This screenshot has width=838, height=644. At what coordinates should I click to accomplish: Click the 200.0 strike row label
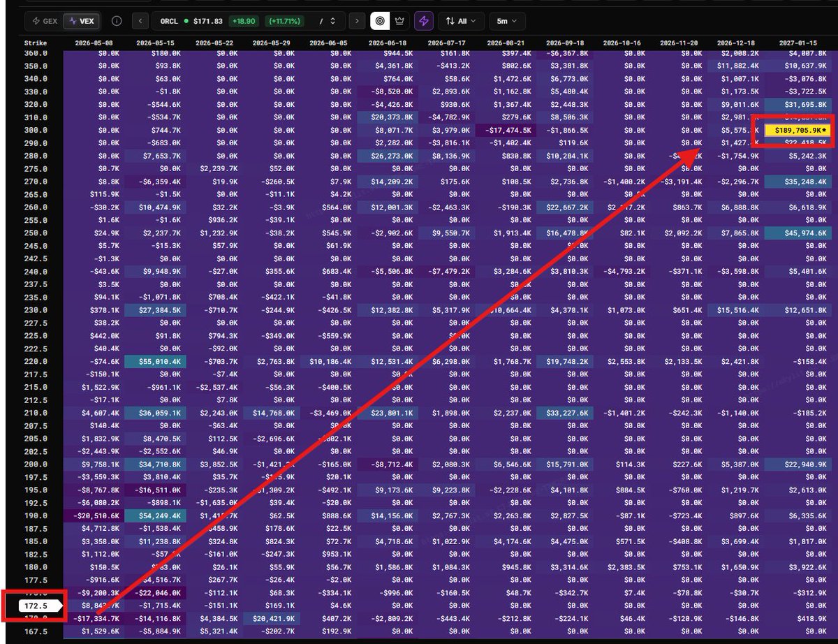[36, 464]
